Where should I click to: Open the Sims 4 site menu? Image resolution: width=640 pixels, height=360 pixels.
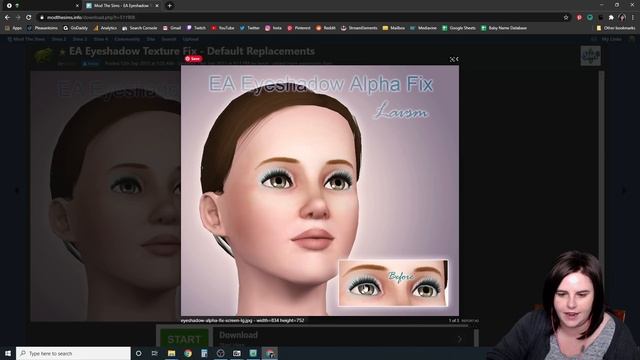tap(101, 39)
